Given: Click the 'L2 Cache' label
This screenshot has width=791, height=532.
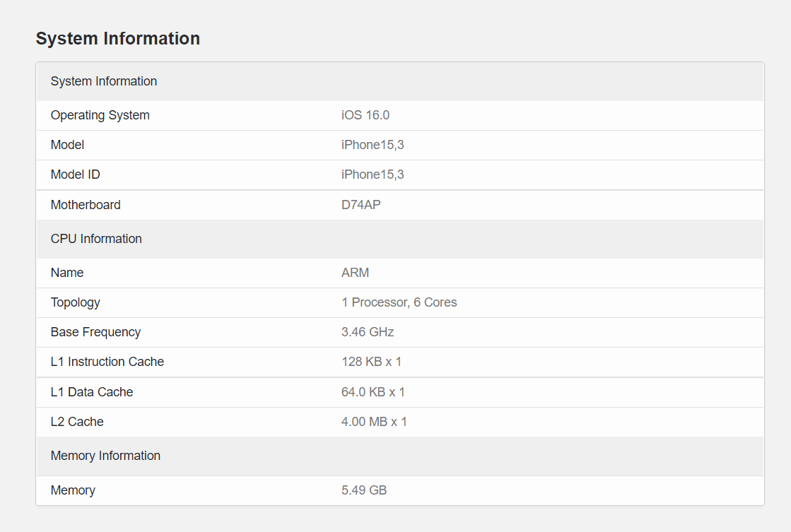Looking at the screenshot, I should pos(76,422).
